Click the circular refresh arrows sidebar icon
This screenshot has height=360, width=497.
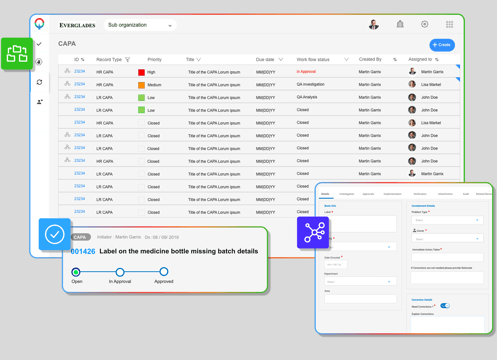pos(39,82)
